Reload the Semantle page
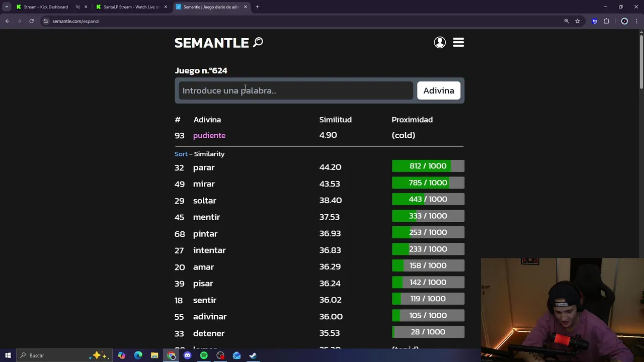The height and width of the screenshot is (362, 644). pos(31,21)
